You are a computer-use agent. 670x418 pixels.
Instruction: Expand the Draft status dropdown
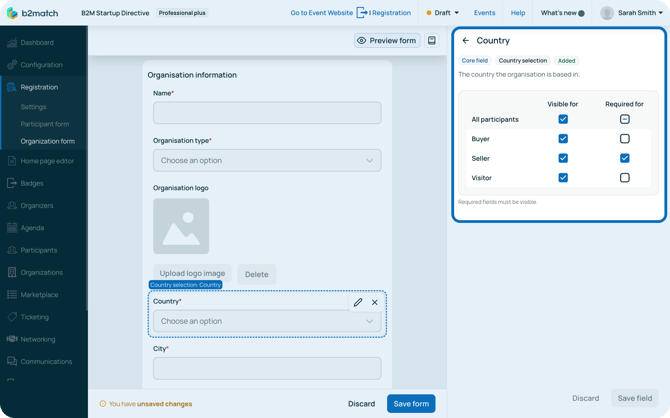coord(443,13)
